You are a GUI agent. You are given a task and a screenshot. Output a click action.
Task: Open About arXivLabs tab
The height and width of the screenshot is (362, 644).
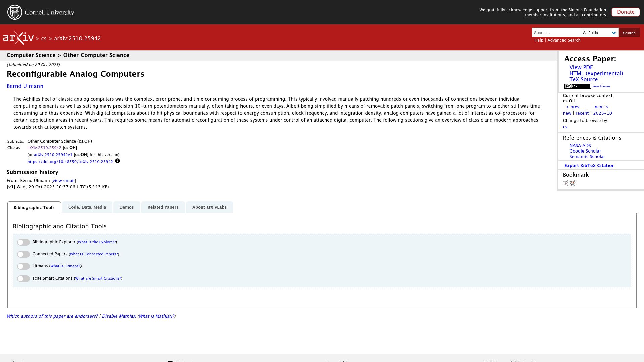coord(209,207)
